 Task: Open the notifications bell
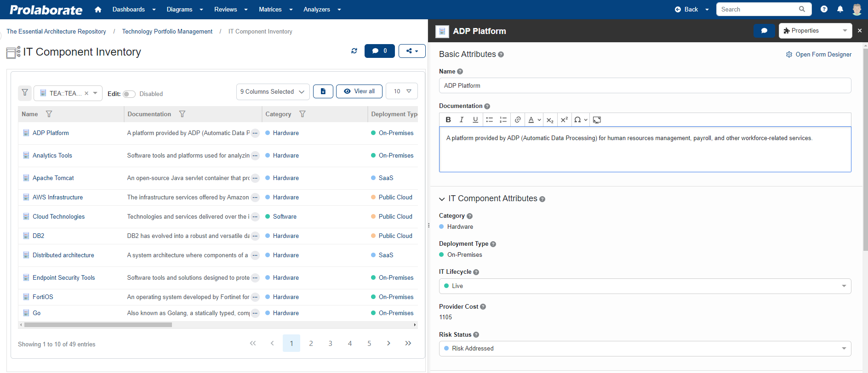(840, 9)
